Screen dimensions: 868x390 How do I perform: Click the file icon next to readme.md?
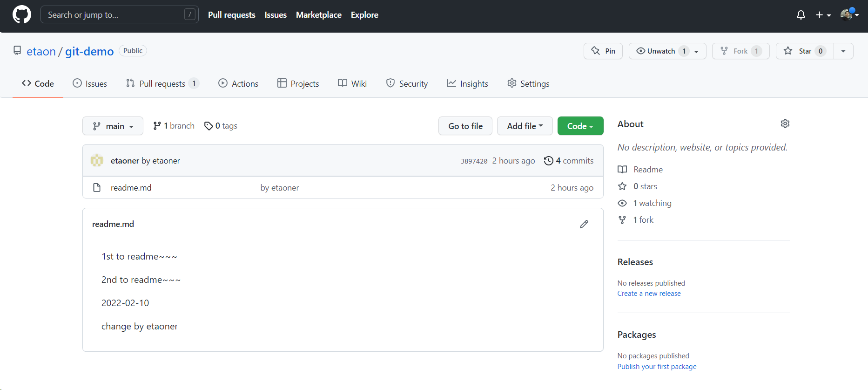97,188
